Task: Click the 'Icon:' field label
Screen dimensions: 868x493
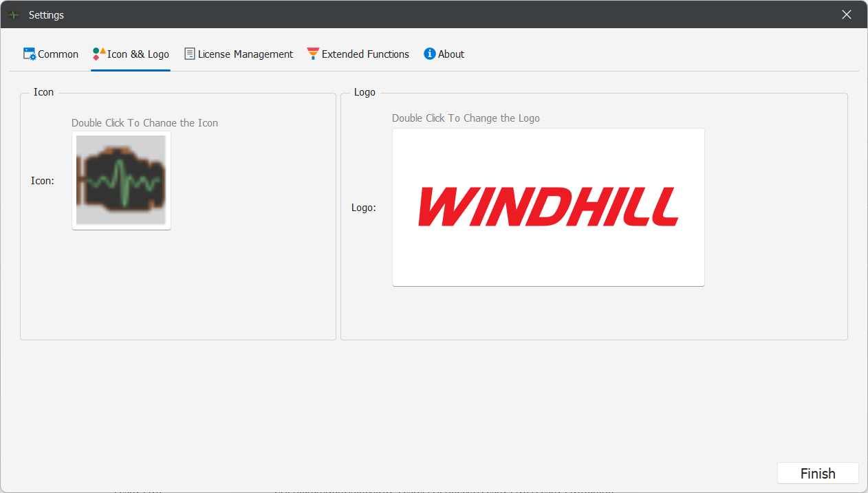Action: click(43, 181)
